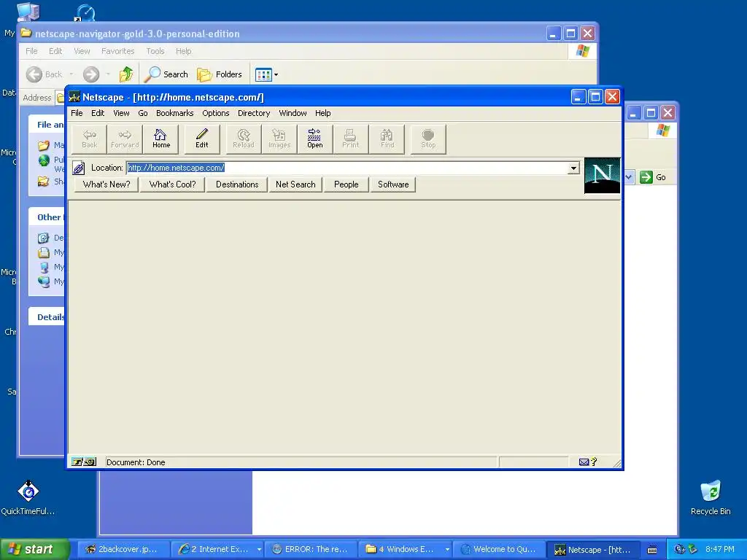Expand the Location URL dropdown arrow
The image size is (747, 560).
(x=573, y=168)
